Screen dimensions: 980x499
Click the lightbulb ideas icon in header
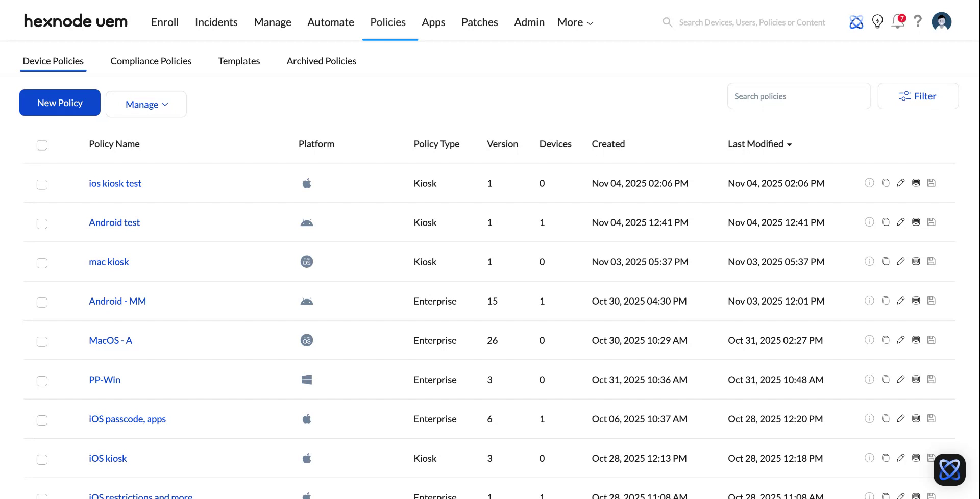pyautogui.click(x=877, y=21)
